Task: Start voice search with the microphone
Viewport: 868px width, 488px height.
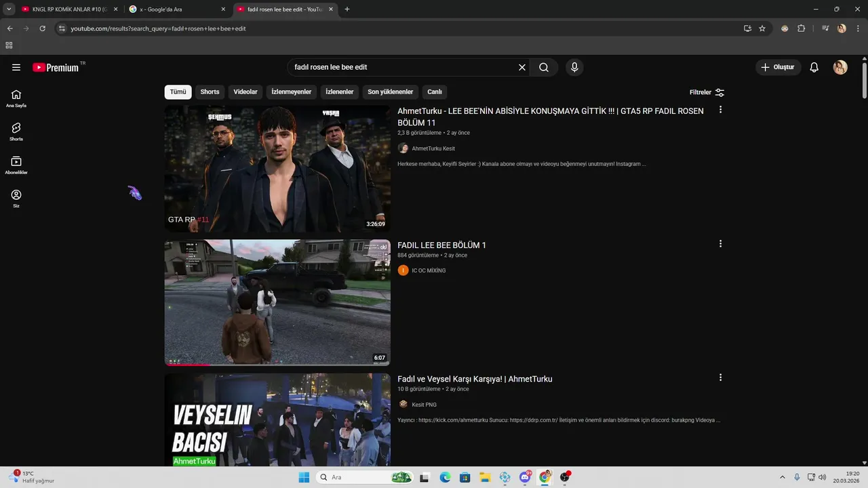Action: (574, 67)
